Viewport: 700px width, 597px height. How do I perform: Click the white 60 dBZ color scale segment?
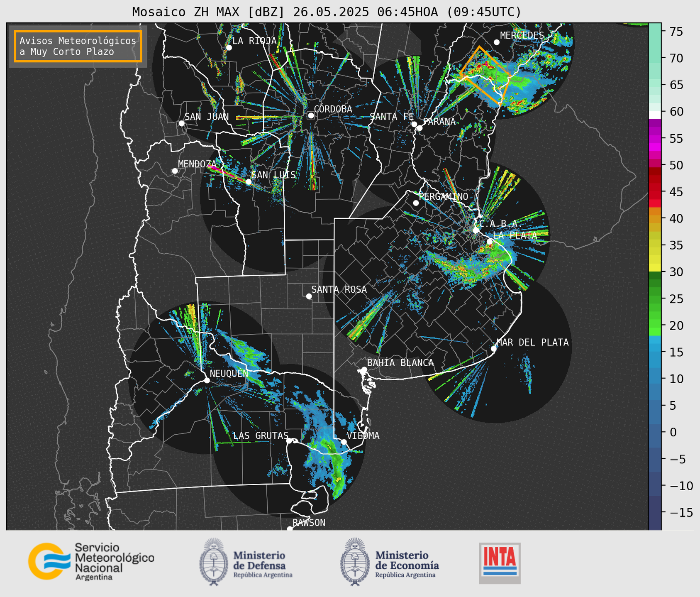(x=655, y=115)
